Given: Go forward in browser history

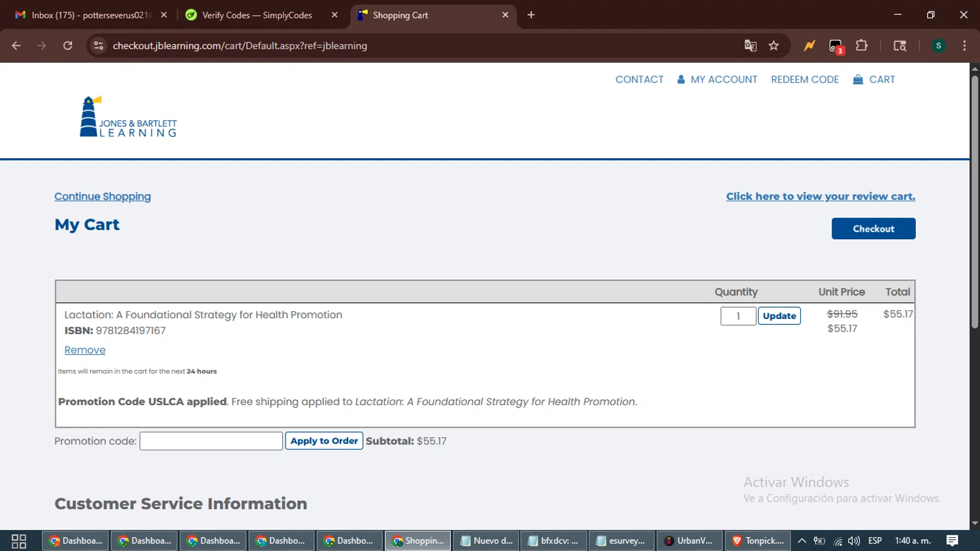Looking at the screenshot, I should click(x=42, y=46).
